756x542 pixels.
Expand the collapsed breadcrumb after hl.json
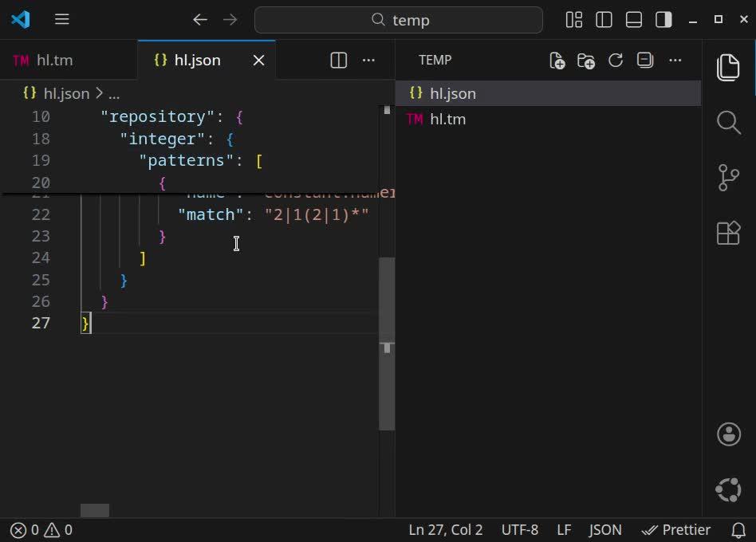113,93
